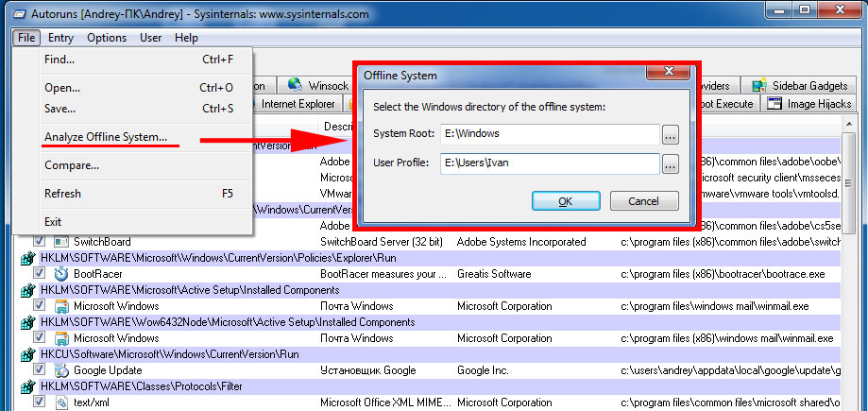Choose Analyze Offline System from File menu
Viewport: 868px width, 411px height.
(105, 137)
